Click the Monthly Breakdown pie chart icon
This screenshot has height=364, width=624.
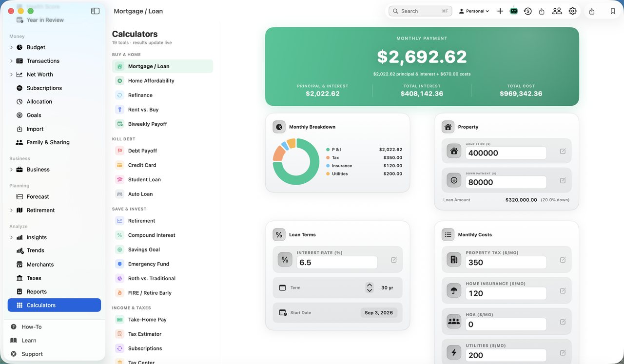coord(279,127)
